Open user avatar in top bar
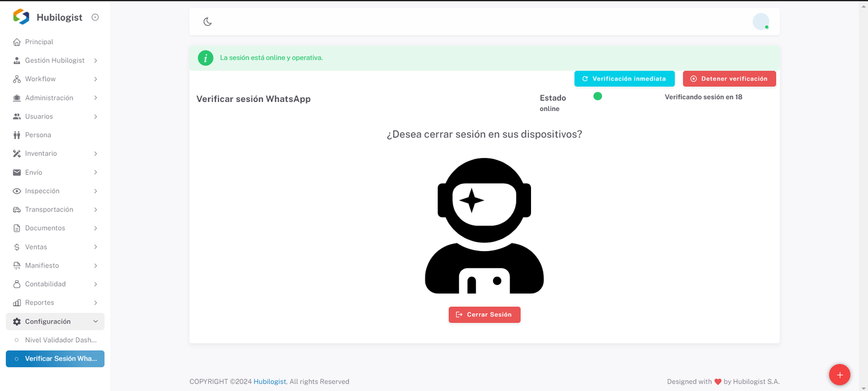868x391 pixels. tap(760, 22)
